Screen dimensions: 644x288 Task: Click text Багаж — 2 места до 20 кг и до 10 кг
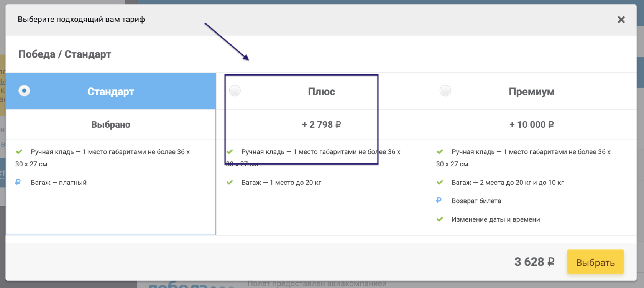508,183
